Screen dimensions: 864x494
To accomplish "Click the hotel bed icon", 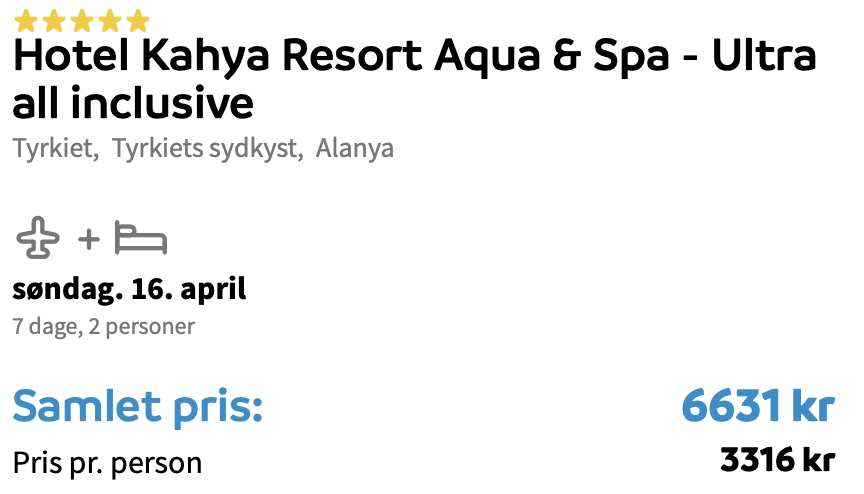I will pyautogui.click(x=141, y=238).
